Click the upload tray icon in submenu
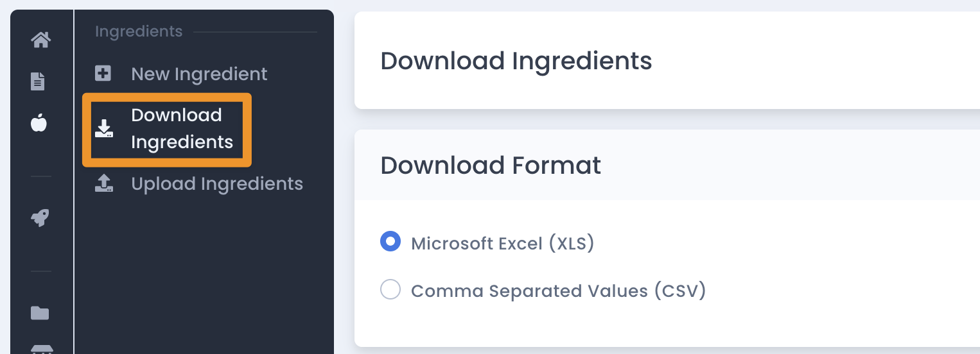 104,183
